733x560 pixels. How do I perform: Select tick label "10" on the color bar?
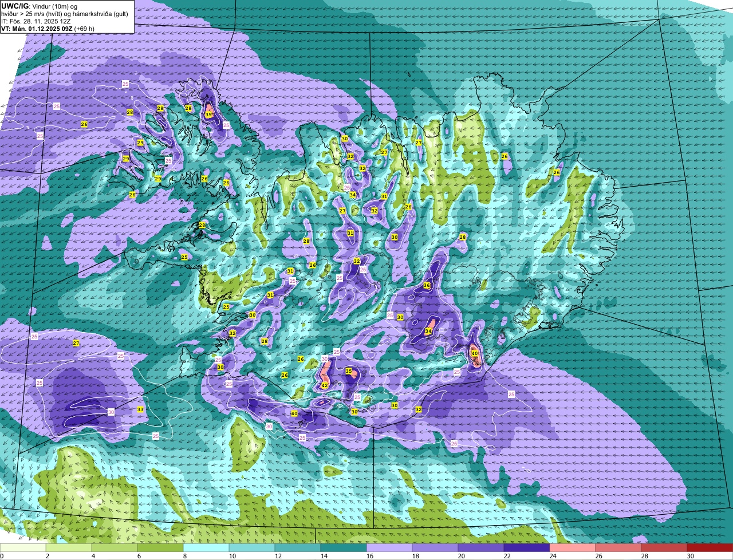[232, 556]
